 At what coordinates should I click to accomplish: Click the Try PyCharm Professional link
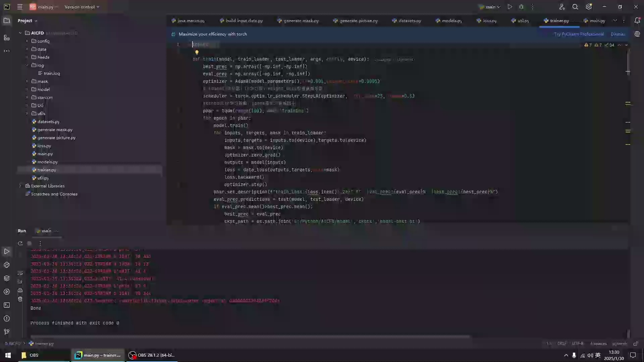click(x=579, y=34)
